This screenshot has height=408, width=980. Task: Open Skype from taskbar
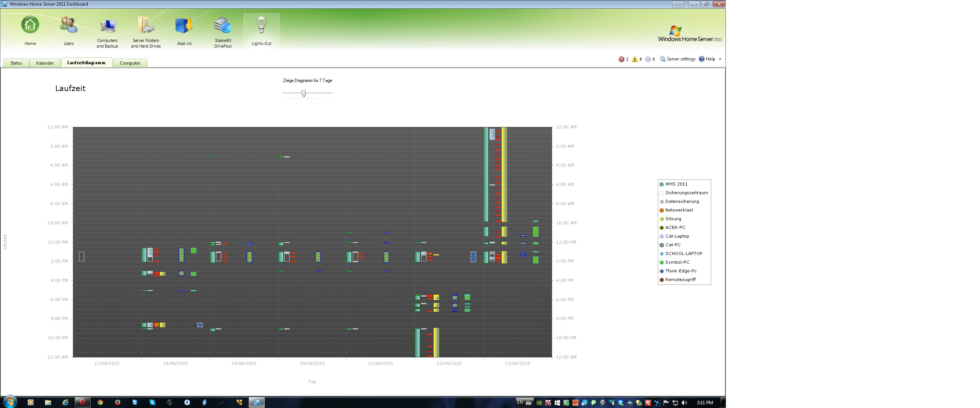pyautogui.click(x=152, y=402)
